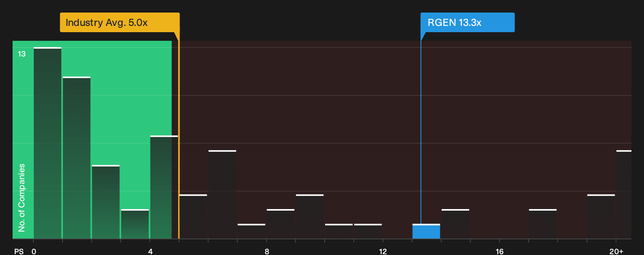The width and height of the screenshot is (644, 255).
Task: Click the short bar between PS 11 and 12
Action: (x=368, y=231)
